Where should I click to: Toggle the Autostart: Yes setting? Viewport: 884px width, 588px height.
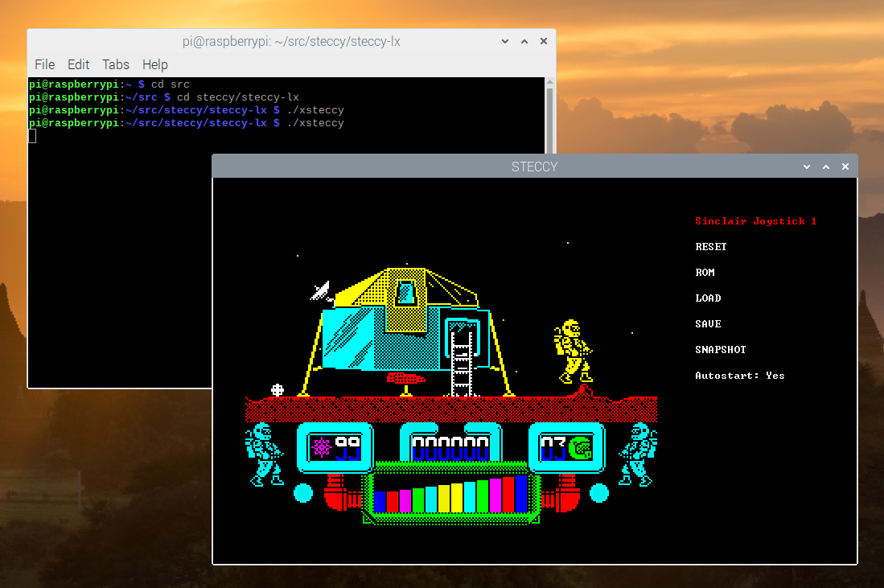point(740,376)
